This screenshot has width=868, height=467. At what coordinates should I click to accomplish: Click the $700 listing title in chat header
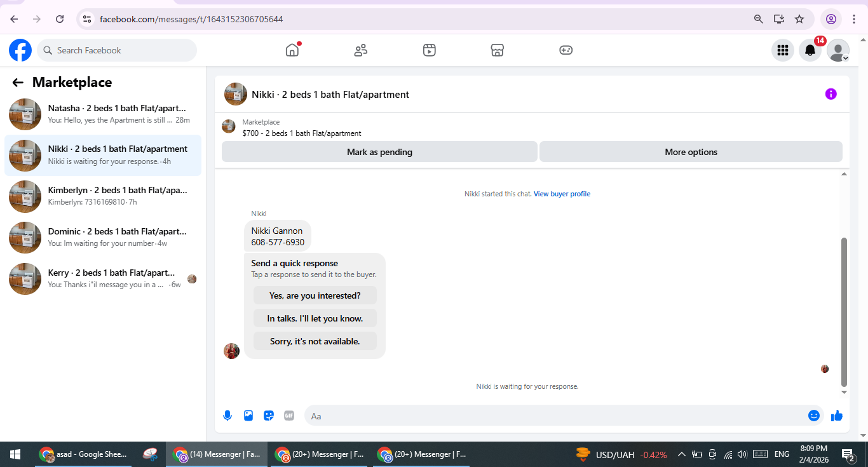(x=302, y=133)
